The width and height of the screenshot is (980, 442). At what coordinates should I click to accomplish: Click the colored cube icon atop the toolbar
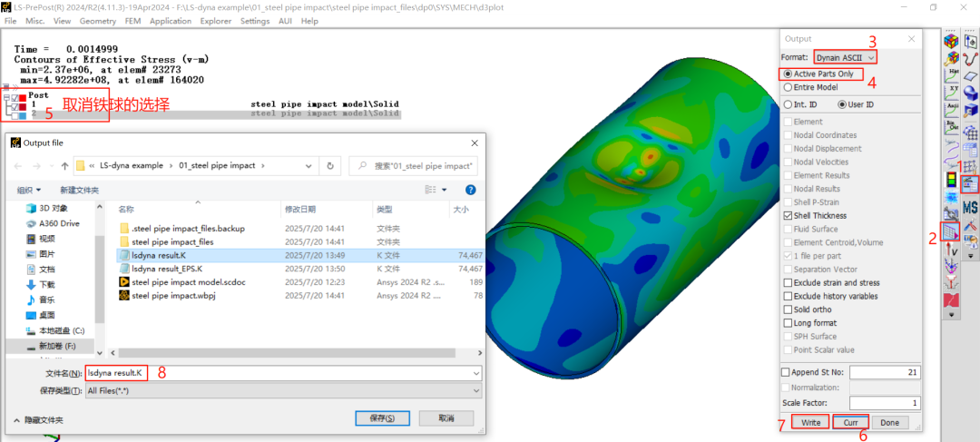[951, 41]
